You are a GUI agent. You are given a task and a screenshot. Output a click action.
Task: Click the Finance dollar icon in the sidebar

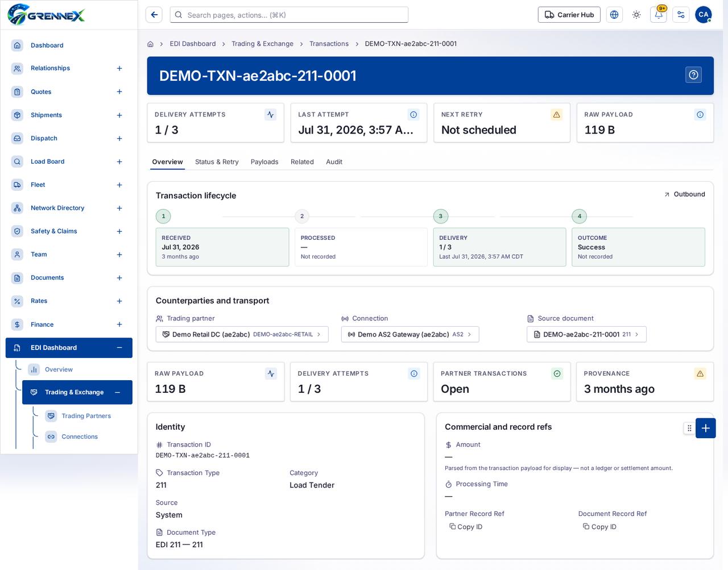click(x=17, y=324)
